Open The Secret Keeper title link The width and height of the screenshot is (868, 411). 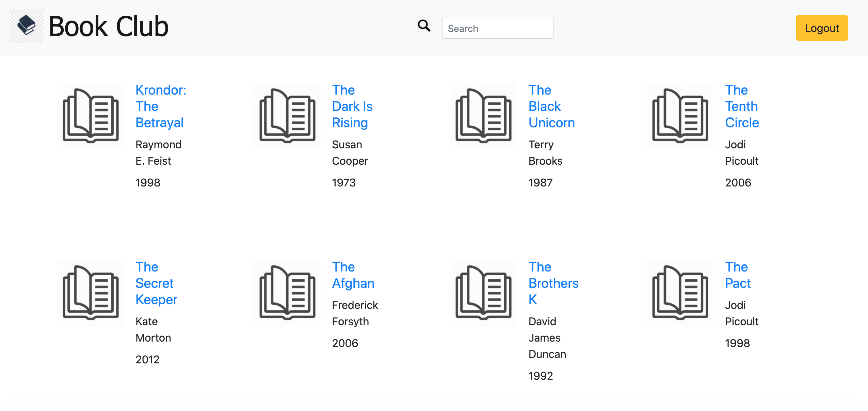156,283
